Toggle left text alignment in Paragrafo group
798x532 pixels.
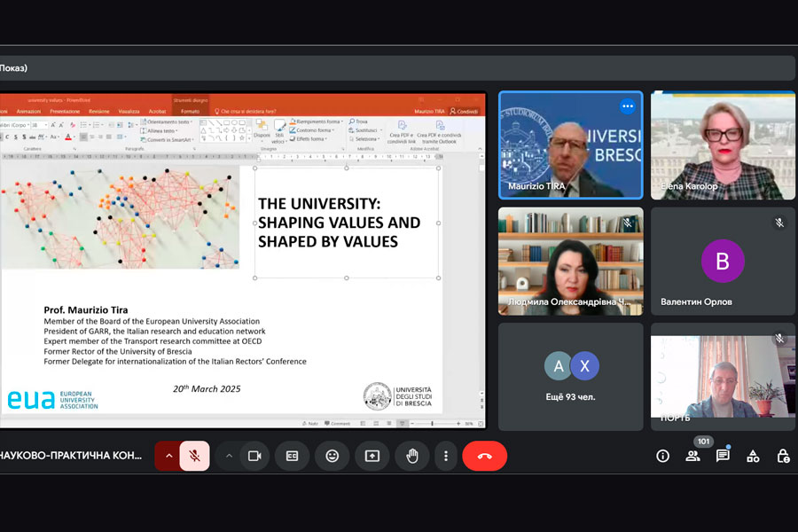83,137
